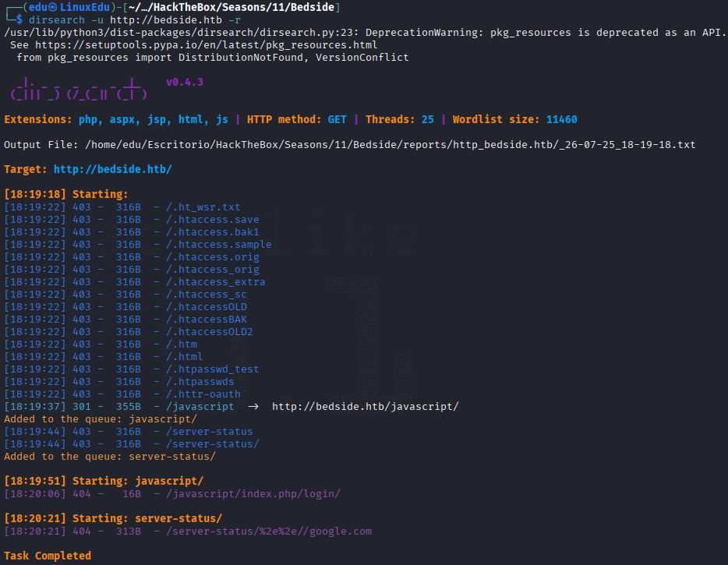Select the /.ht_wsr.txt result path
Screen dimensions: 728x565
203,207
